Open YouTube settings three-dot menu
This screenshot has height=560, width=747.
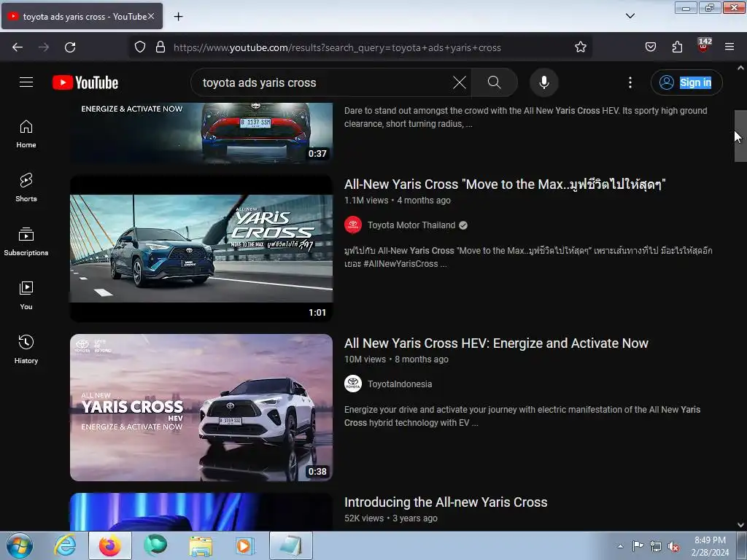(x=630, y=82)
